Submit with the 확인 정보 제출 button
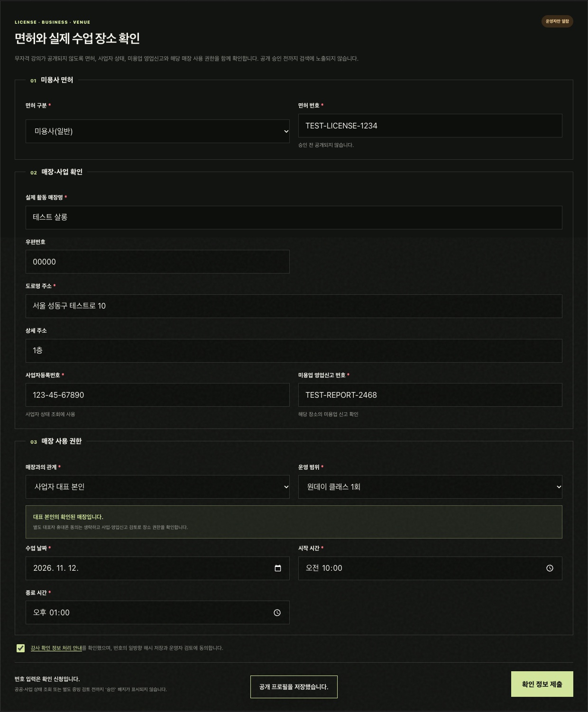The width and height of the screenshot is (588, 712). tap(542, 684)
